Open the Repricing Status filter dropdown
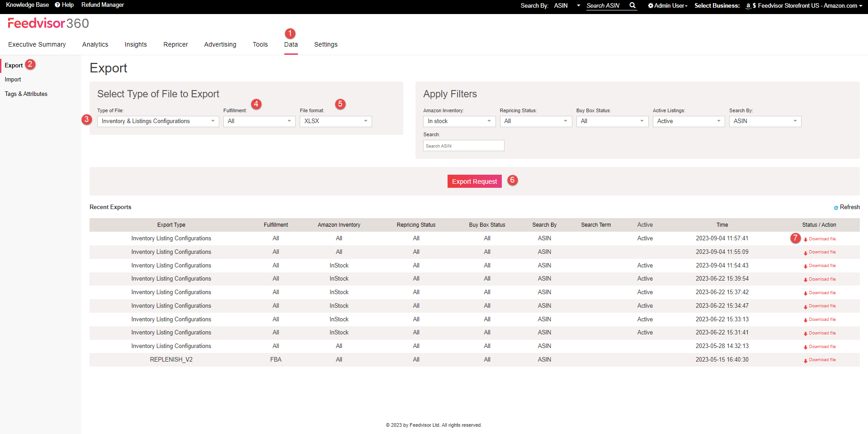The height and width of the screenshot is (434, 868). (536, 121)
